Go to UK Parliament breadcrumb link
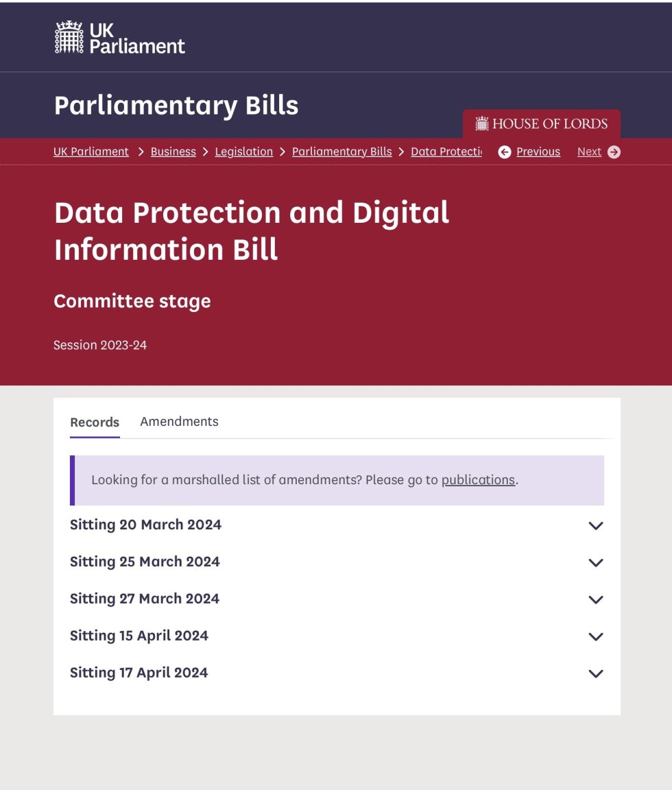672x790 pixels. point(91,152)
